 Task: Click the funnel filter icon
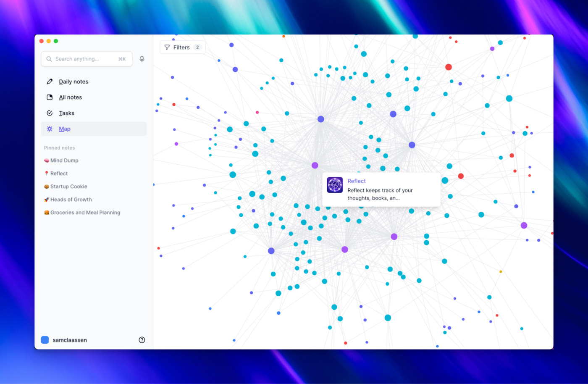click(x=167, y=47)
